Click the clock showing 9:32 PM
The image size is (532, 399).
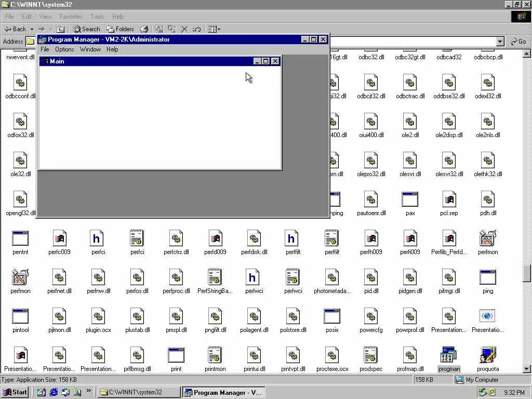[x=514, y=393]
